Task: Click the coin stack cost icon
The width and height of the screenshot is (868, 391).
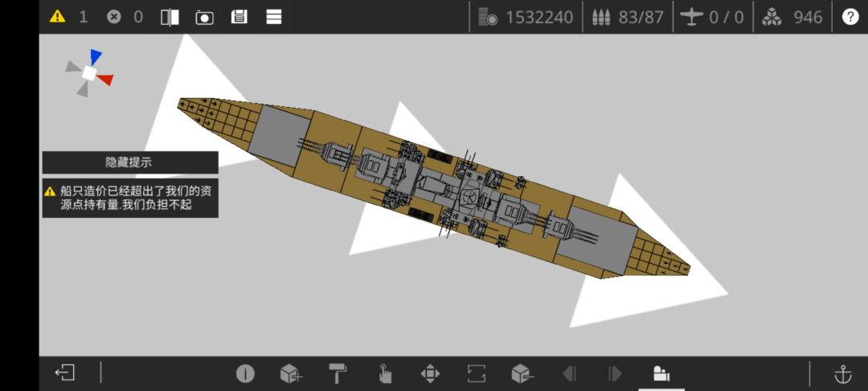Action: [488, 17]
